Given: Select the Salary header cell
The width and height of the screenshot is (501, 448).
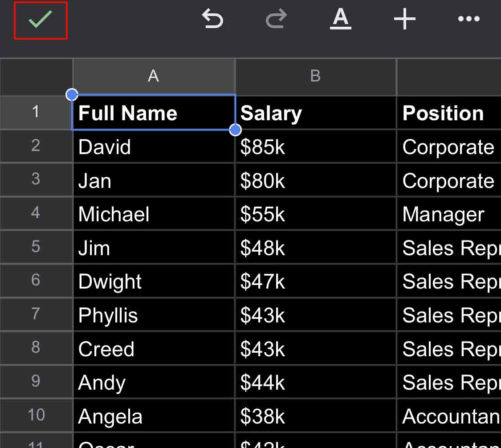Looking at the screenshot, I should (315, 113).
